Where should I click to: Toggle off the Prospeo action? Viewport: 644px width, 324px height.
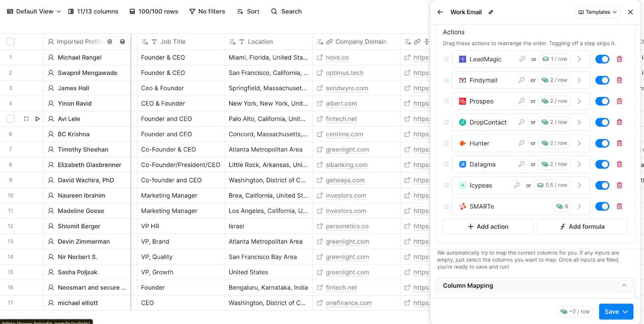click(x=602, y=101)
